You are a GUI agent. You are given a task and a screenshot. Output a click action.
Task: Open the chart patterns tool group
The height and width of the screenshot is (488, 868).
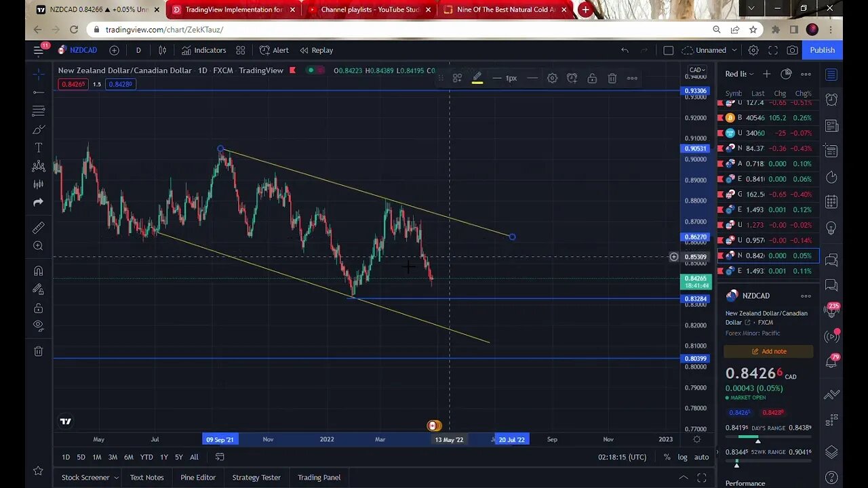[x=39, y=166]
